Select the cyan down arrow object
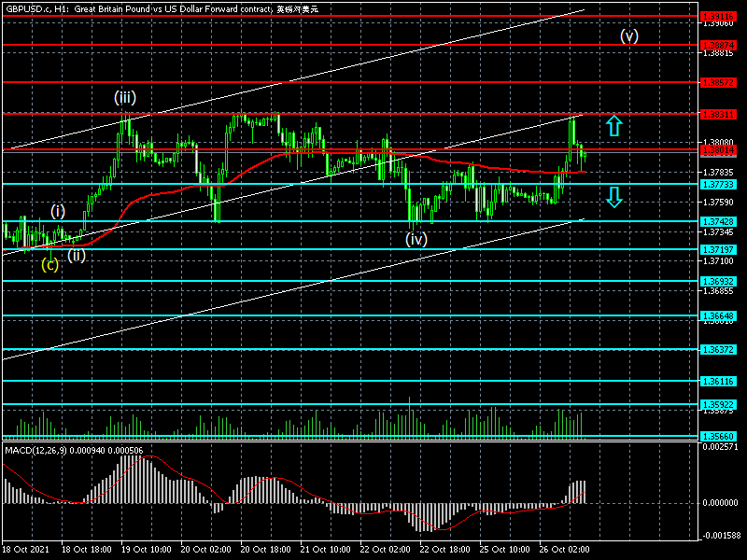Image resolution: width=747 pixels, height=560 pixels. [614, 197]
